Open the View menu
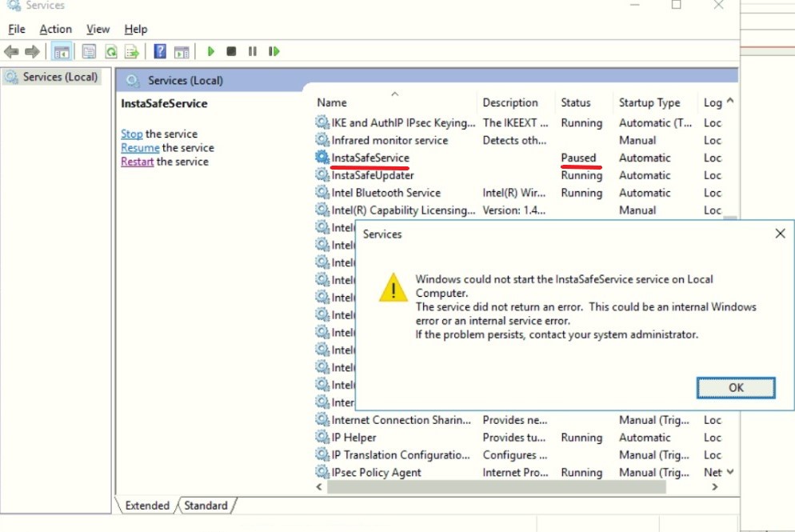Image resolution: width=795 pixels, height=532 pixels. tap(98, 30)
